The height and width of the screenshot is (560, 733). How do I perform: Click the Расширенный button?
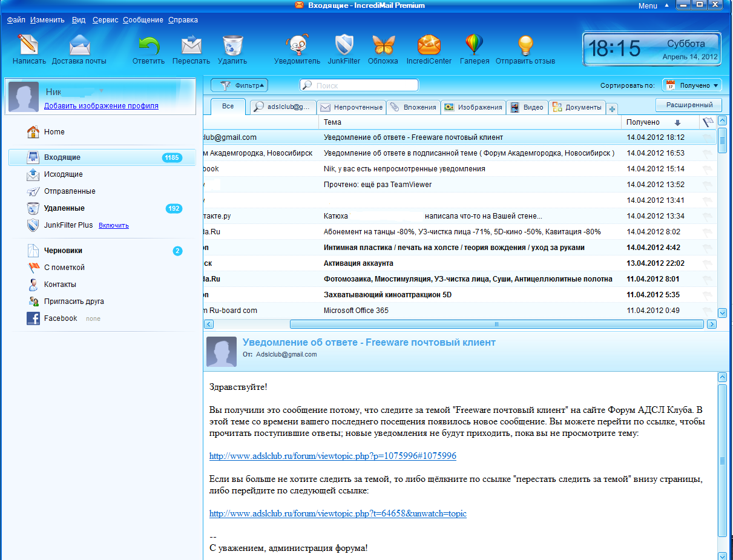pos(689,105)
